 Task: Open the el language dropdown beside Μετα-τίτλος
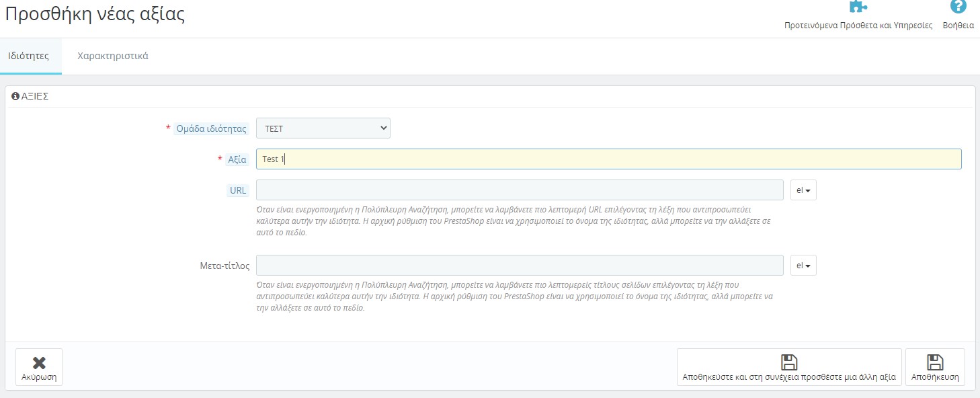coord(803,266)
